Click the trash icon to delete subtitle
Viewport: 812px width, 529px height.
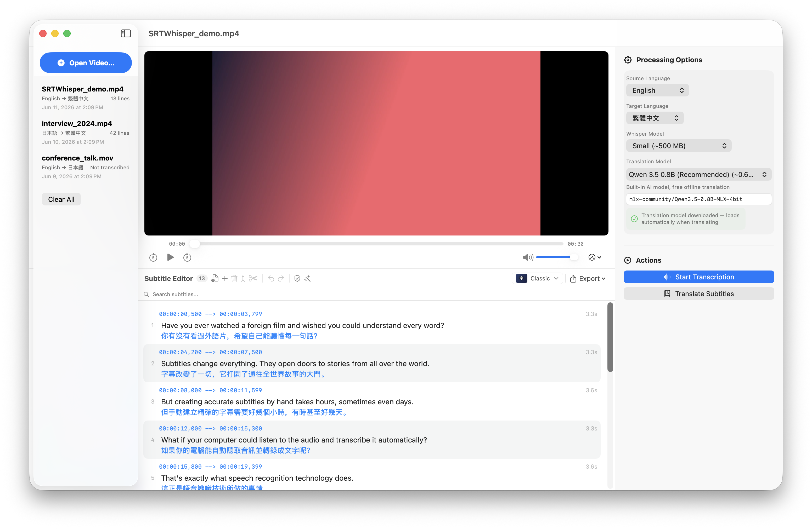click(234, 278)
